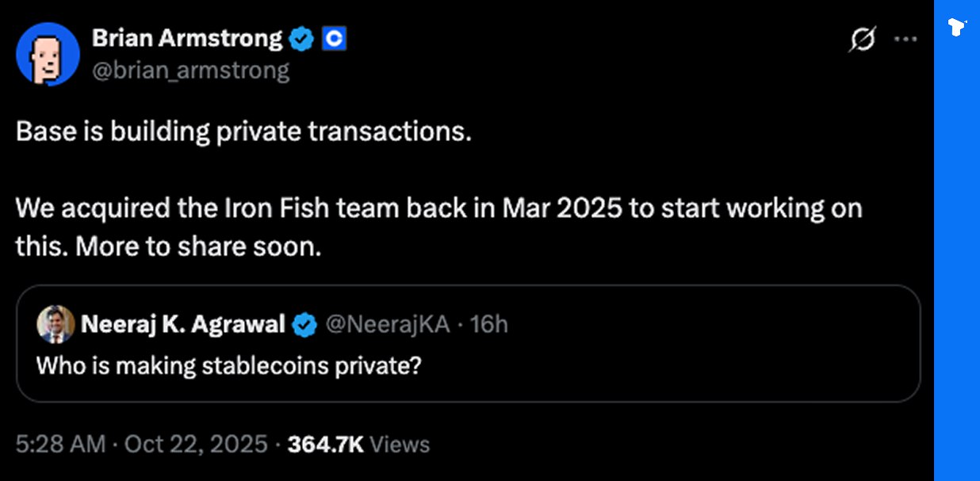
Task: Open the three-dot more options menu
Action: [905, 39]
